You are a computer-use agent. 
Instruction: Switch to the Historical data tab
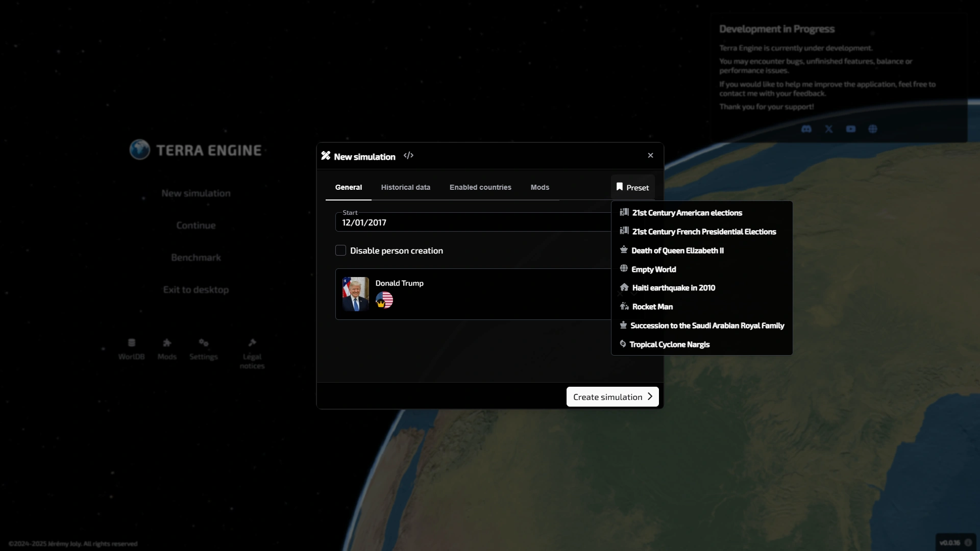pyautogui.click(x=406, y=187)
